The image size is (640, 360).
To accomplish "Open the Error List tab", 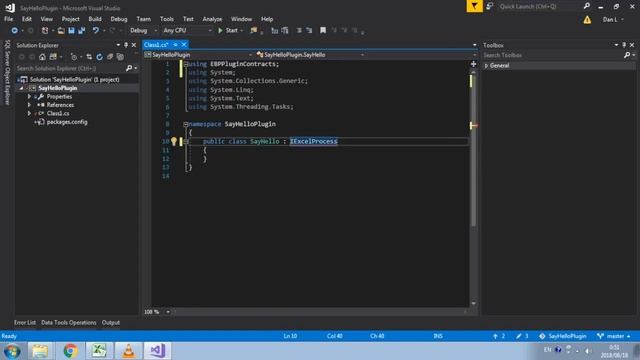I will 25,322.
